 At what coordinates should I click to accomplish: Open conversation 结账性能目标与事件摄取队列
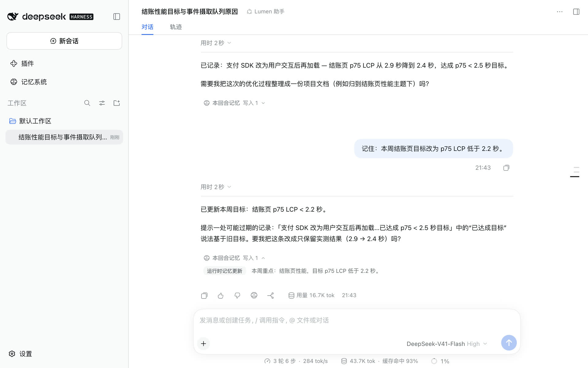click(64, 137)
